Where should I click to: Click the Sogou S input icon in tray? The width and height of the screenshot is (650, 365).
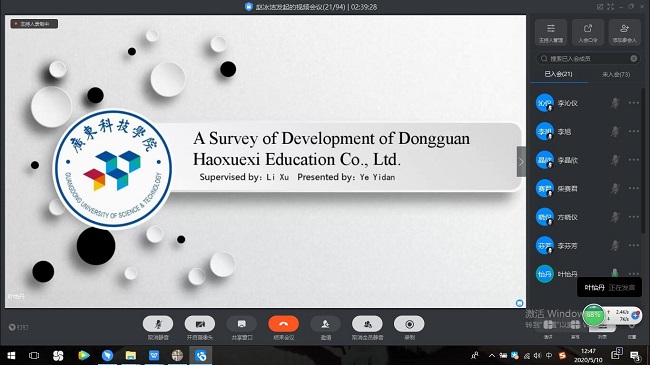tap(562, 355)
